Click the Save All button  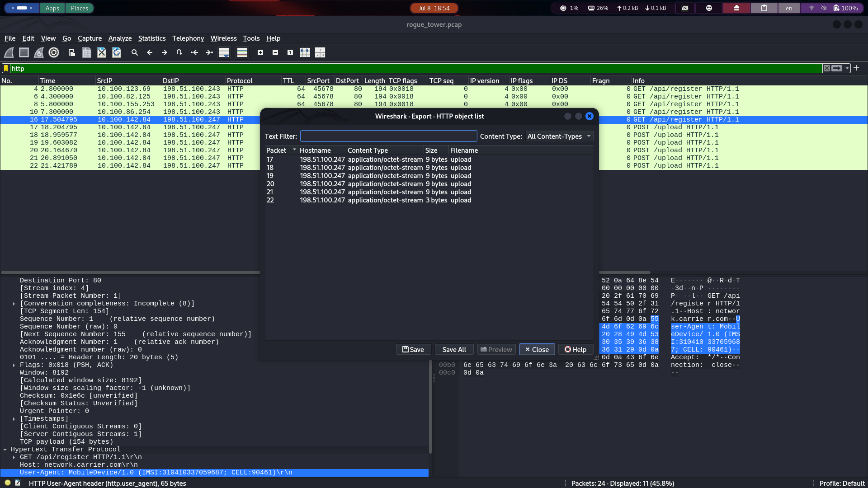click(454, 349)
